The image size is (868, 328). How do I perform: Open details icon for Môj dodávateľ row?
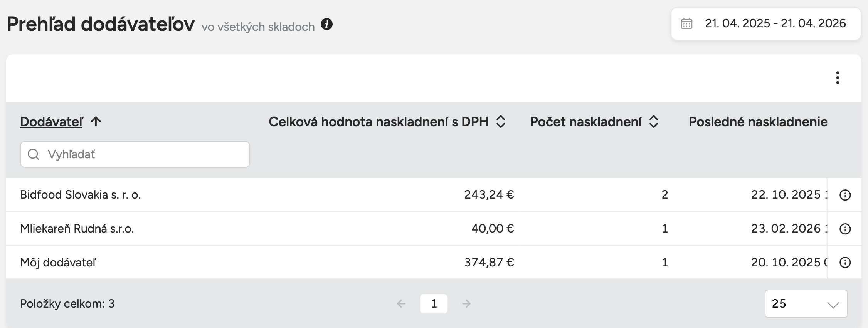click(x=845, y=263)
